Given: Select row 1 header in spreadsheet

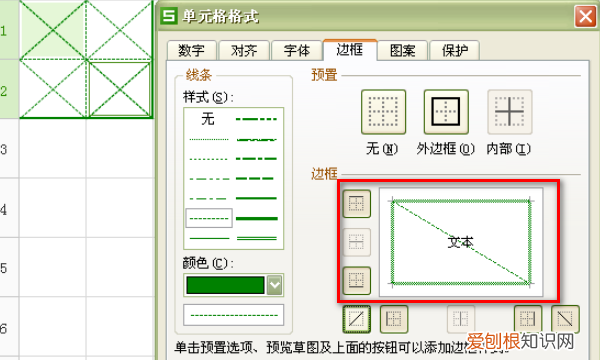Looking at the screenshot, I should click(9, 30).
